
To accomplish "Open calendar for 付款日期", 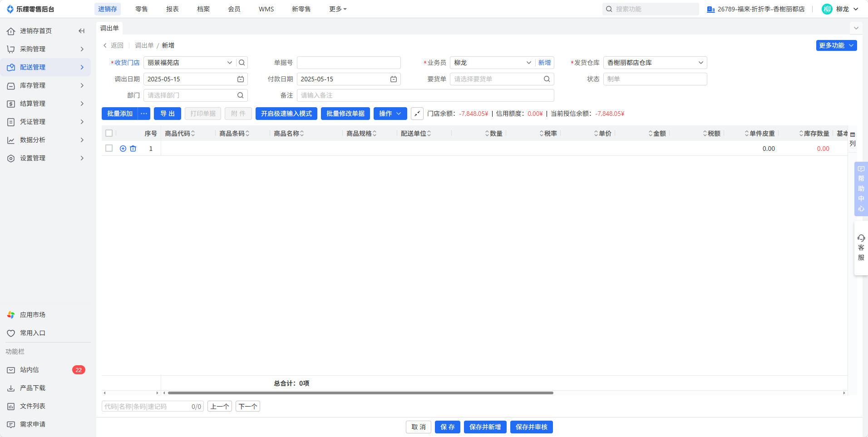I will [394, 79].
